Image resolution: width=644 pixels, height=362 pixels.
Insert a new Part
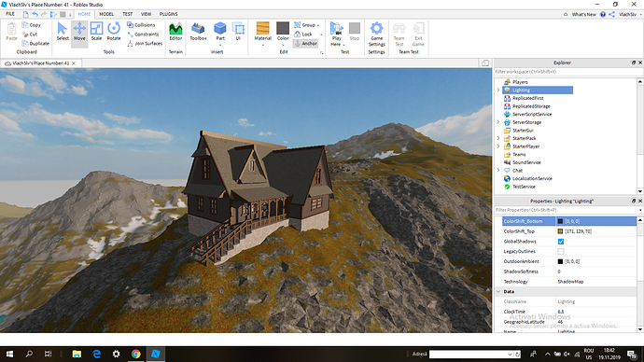(220, 32)
